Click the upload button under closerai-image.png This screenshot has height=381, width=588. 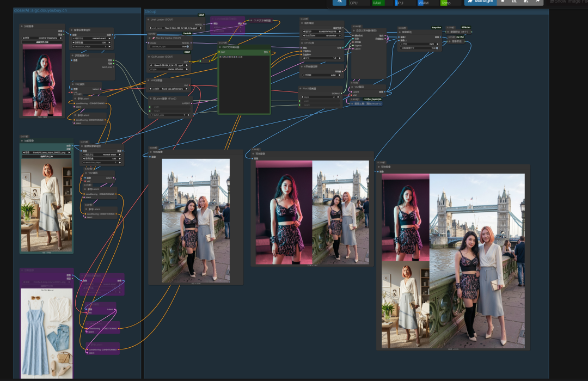[x=42, y=42]
